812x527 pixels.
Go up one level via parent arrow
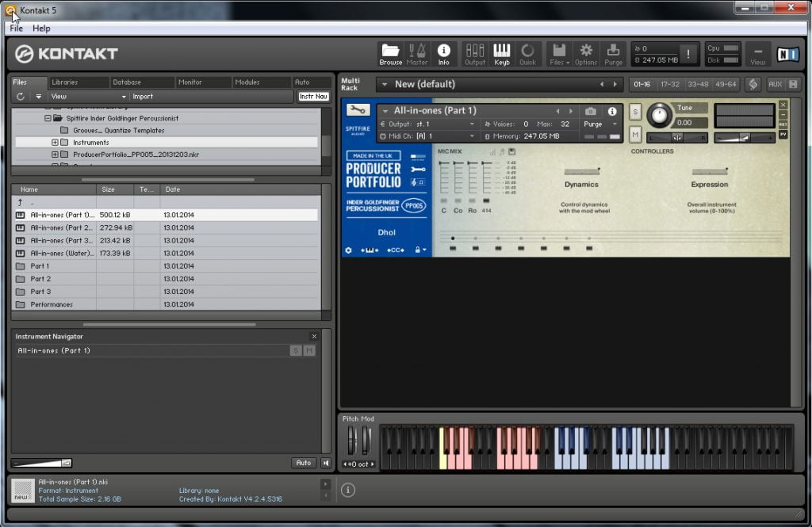coord(20,202)
